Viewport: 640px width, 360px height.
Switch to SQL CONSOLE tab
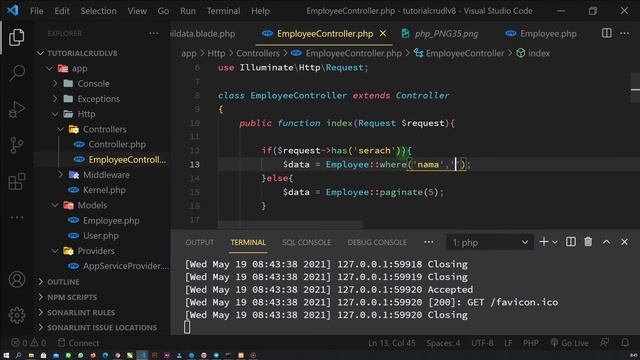pyautogui.click(x=306, y=242)
